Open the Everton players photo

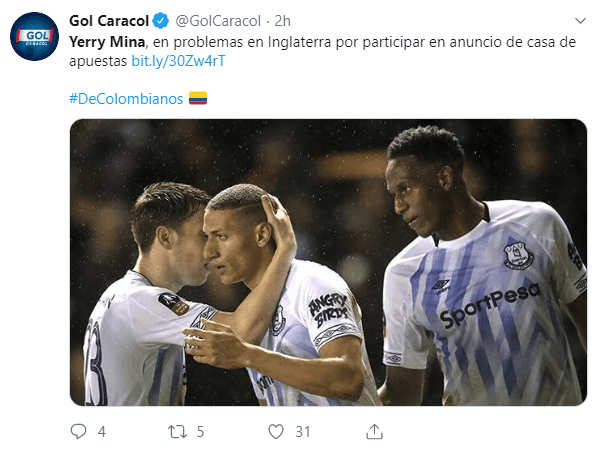point(328,262)
